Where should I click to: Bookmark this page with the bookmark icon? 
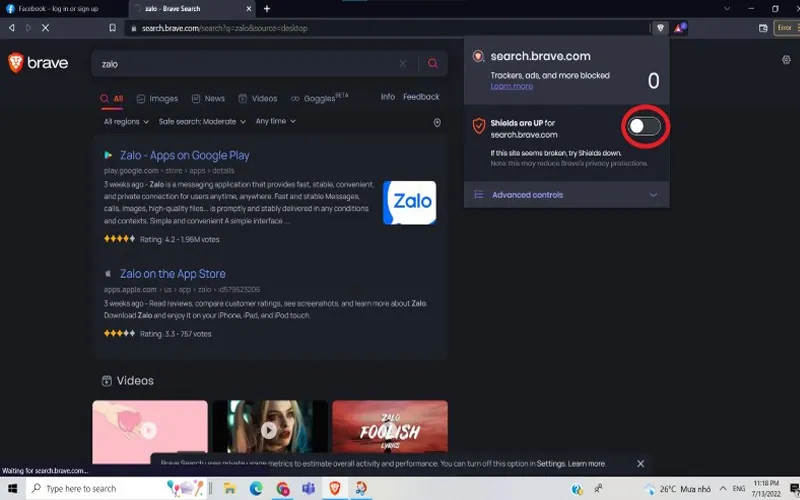click(112, 28)
